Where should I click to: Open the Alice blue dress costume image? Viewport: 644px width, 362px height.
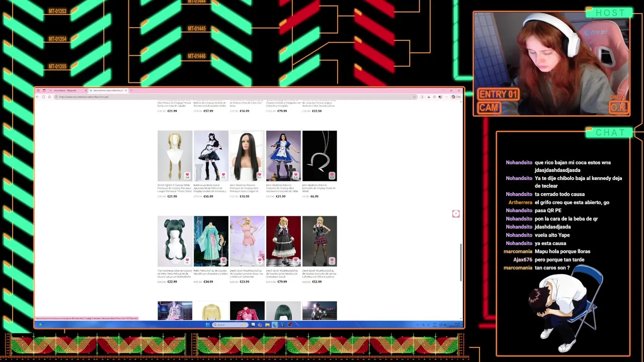(283, 156)
